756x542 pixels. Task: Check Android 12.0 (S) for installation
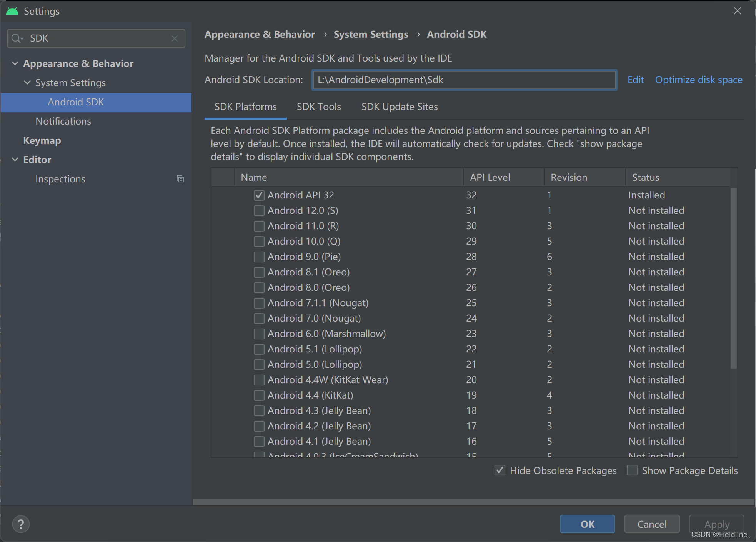(x=259, y=210)
